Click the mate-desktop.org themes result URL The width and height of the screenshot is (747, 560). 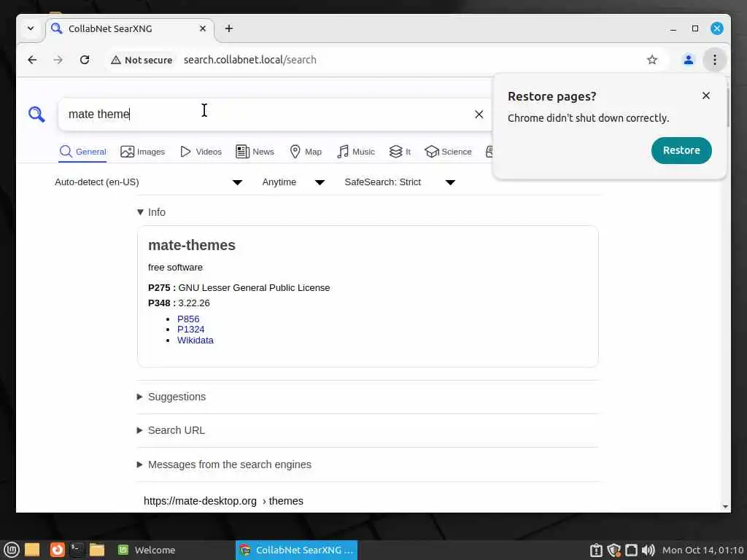[x=223, y=502]
